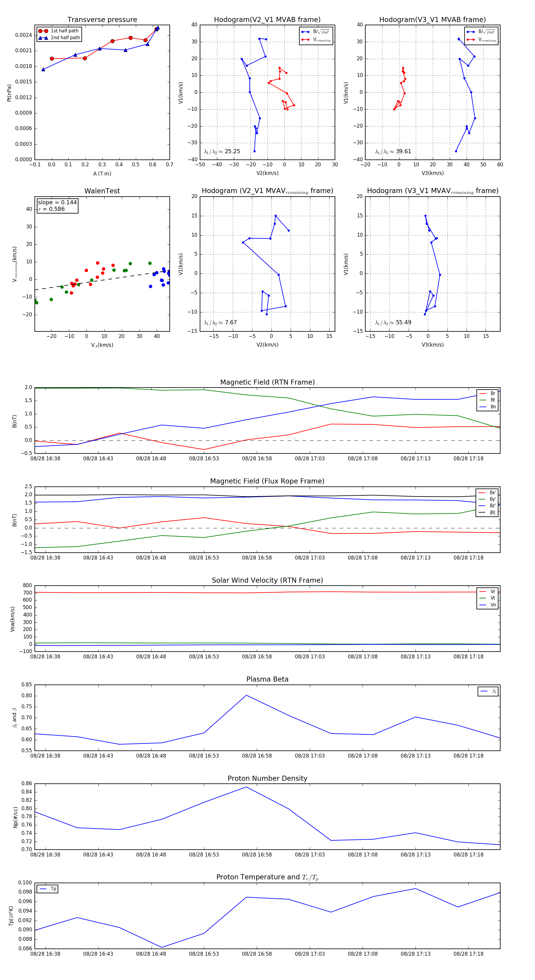The height and width of the screenshot is (980, 535).
Task: Click the λ1/λ3 ≈ 39.61 annotation
Action: [x=393, y=151]
